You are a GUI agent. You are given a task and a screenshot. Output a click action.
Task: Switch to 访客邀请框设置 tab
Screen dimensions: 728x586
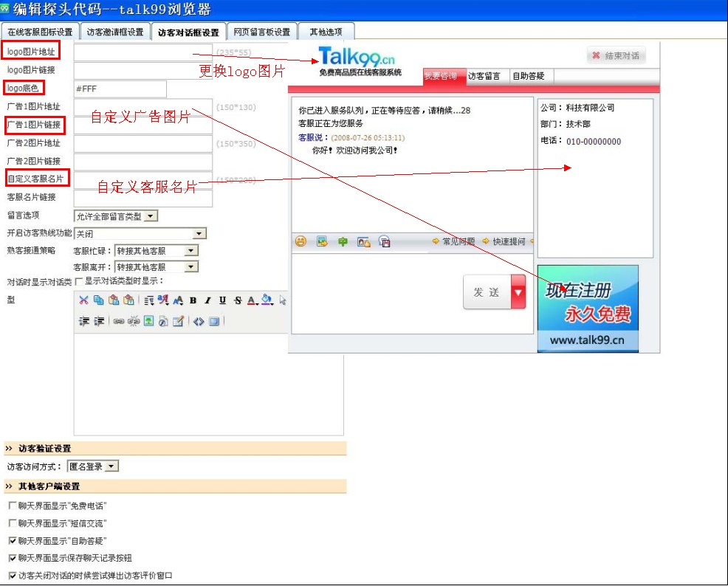(x=115, y=32)
